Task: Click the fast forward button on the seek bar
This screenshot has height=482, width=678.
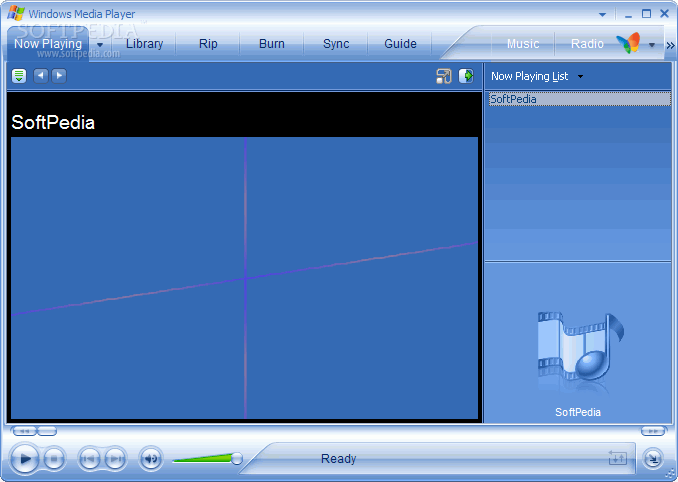Action: (652, 431)
